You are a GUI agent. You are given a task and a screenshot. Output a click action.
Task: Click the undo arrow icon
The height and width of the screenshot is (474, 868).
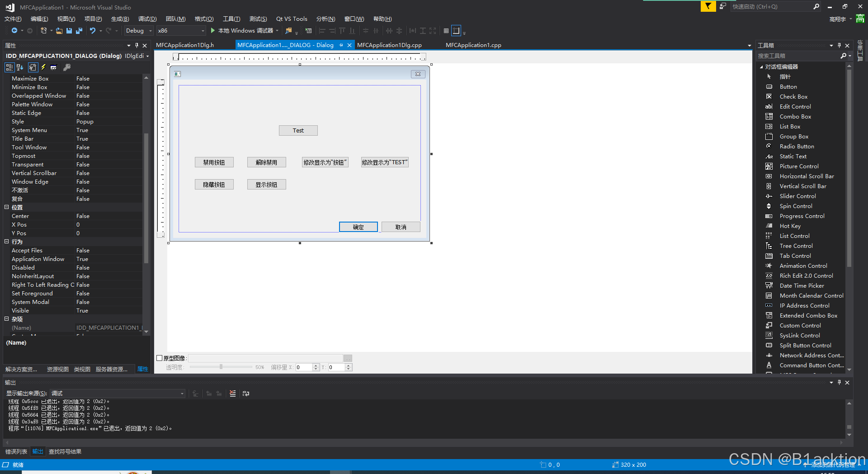point(93,31)
